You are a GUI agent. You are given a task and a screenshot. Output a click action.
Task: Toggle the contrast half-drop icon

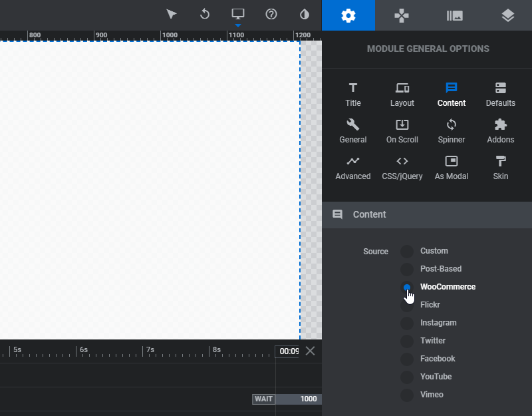coord(305,14)
